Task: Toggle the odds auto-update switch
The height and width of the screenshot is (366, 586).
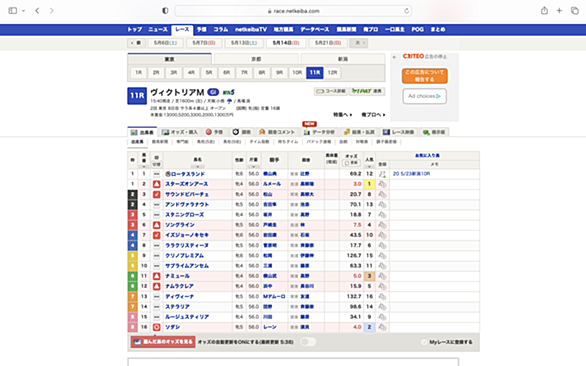Action: [x=308, y=342]
